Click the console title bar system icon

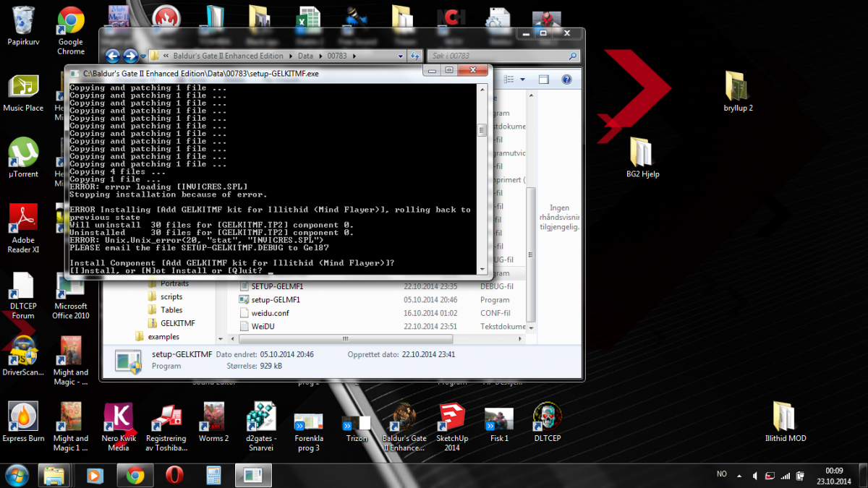(x=75, y=72)
